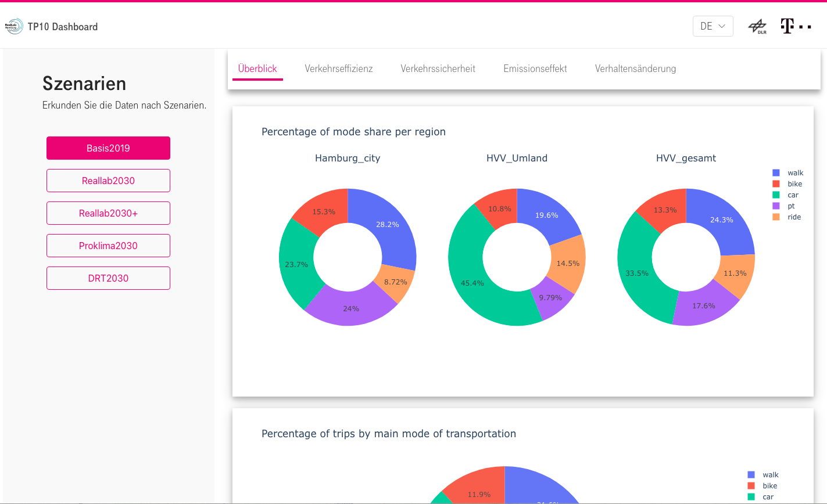
Task: Click the RealLab Hamburg logo
Action: click(15, 26)
